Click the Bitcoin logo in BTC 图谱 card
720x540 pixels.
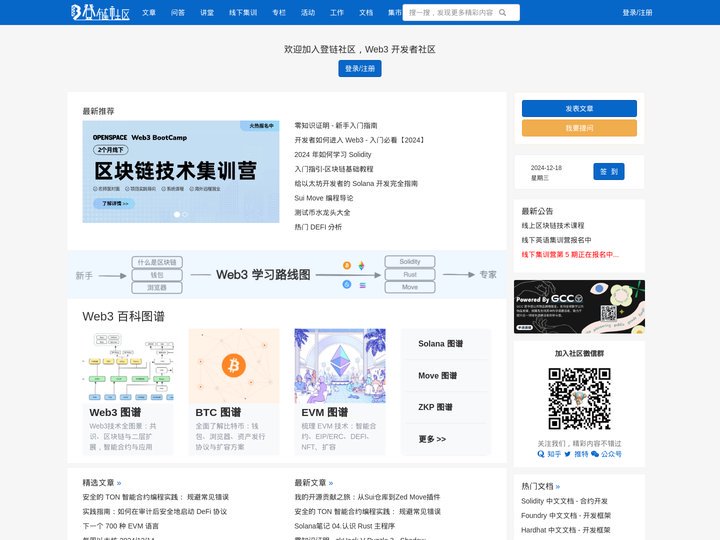click(234, 366)
